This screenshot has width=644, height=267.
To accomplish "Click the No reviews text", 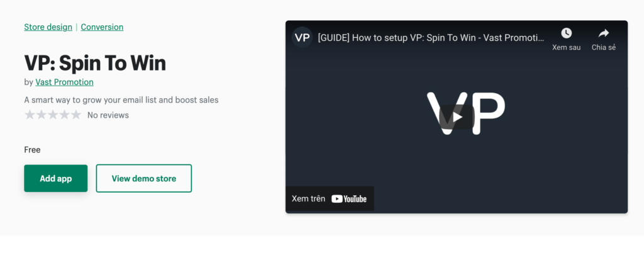I will 108,115.
